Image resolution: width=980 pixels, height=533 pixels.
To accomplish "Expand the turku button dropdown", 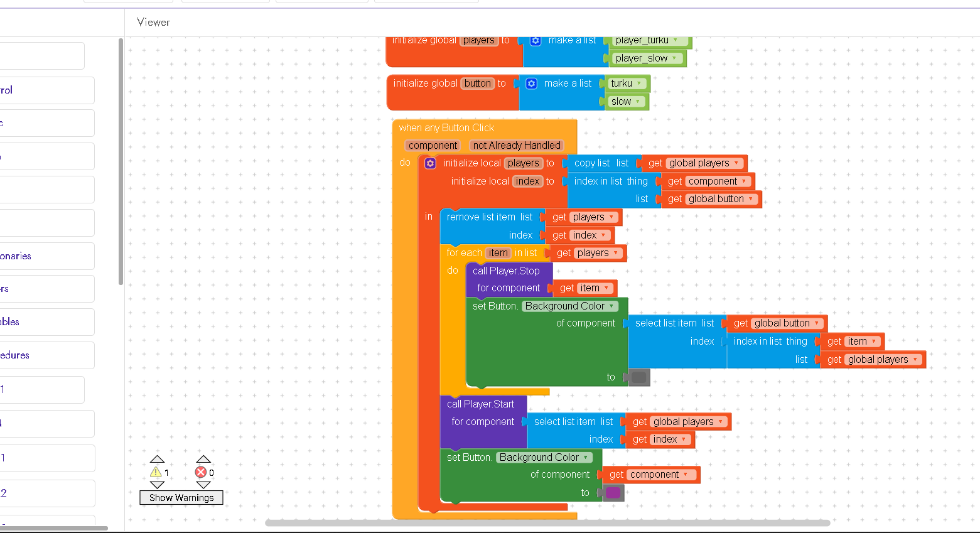I will pos(639,83).
